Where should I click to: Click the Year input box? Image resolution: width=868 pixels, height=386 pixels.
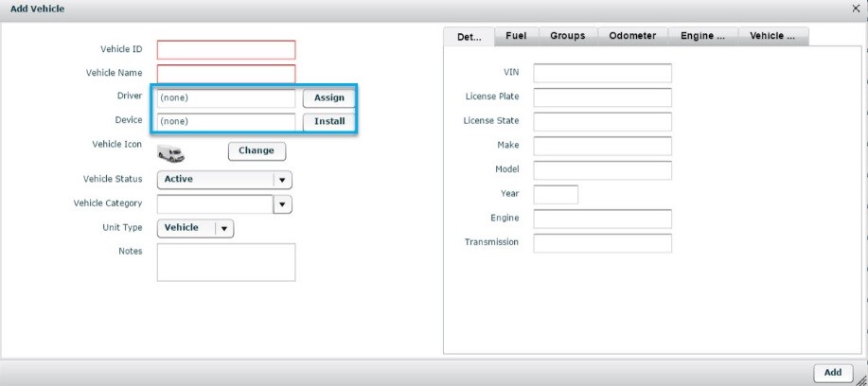tap(556, 195)
